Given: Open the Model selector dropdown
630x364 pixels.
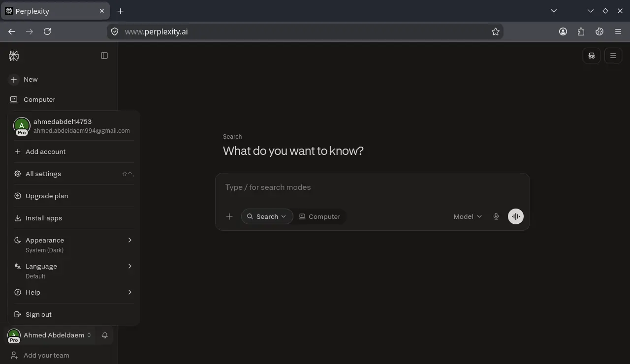Looking at the screenshot, I should pyautogui.click(x=468, y=216).
